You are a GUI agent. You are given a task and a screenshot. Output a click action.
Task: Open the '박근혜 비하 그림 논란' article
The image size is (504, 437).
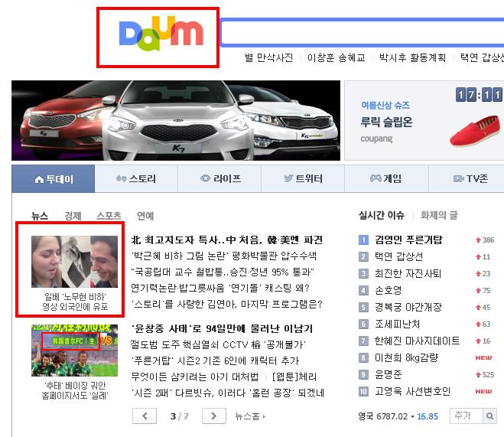coord(224,256)
